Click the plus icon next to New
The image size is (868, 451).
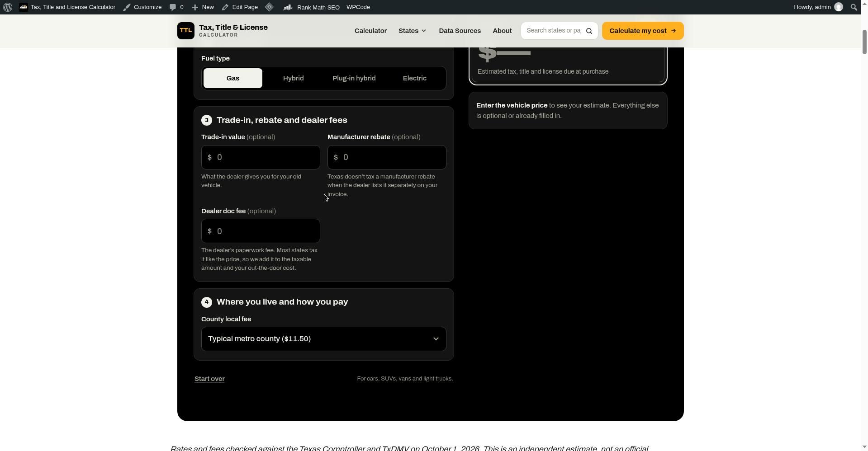click(194, 7)
